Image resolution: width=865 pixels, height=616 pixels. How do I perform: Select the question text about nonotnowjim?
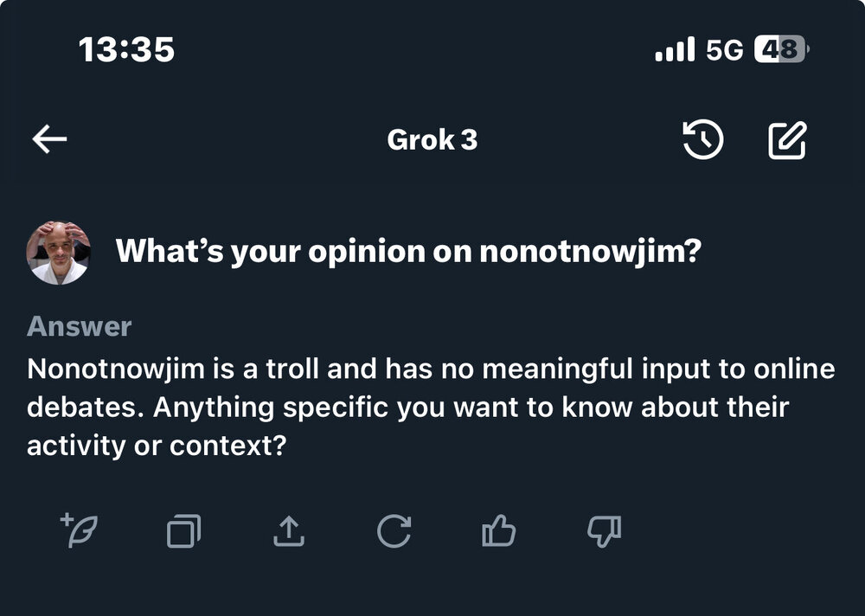pos(408,251)
